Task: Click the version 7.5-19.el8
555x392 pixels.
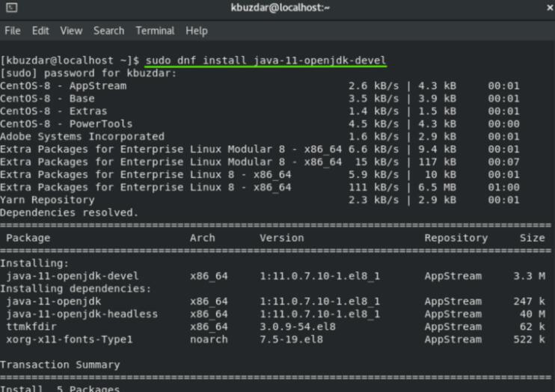Action: pyautogui.click(x=291, y=339)
